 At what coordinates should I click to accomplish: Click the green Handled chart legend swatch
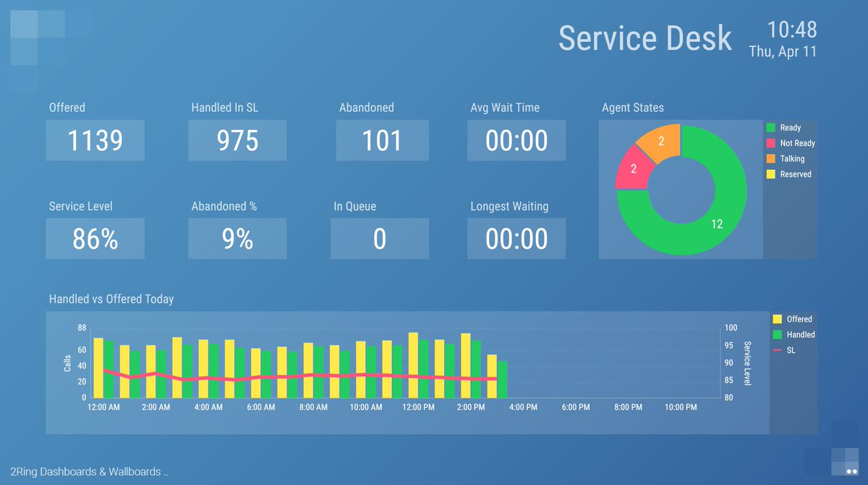(778, 335)
